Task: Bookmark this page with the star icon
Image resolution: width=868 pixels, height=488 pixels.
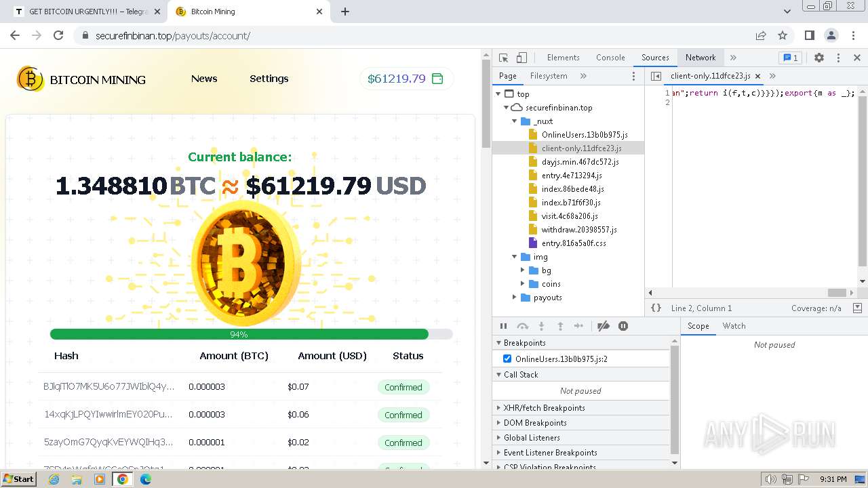Action: point(783,35)
